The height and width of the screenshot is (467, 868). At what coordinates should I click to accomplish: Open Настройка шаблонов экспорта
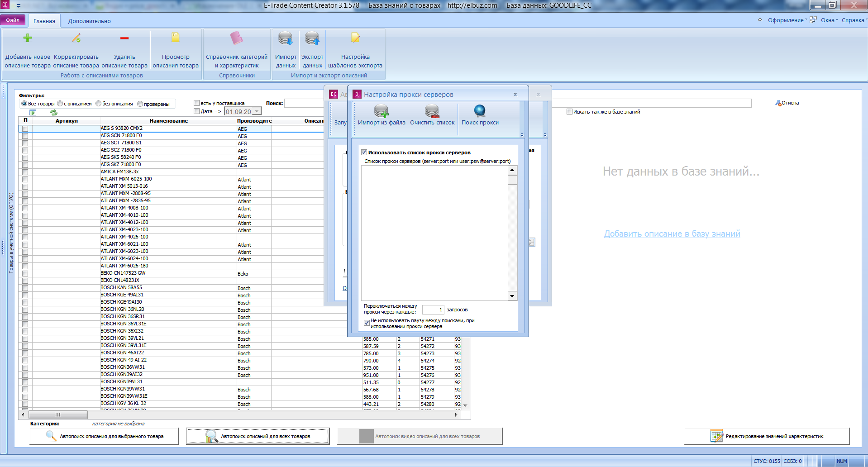pos(355,50)
